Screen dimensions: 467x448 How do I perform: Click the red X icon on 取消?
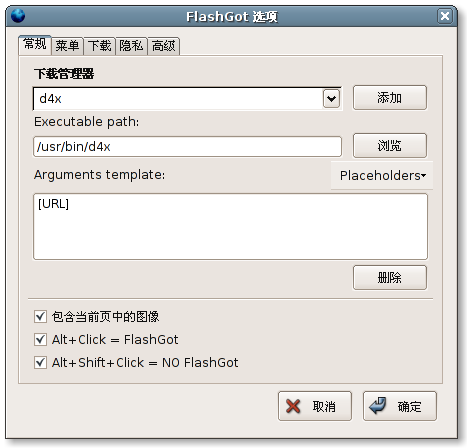pyautogui.click(x=293, y=406)
